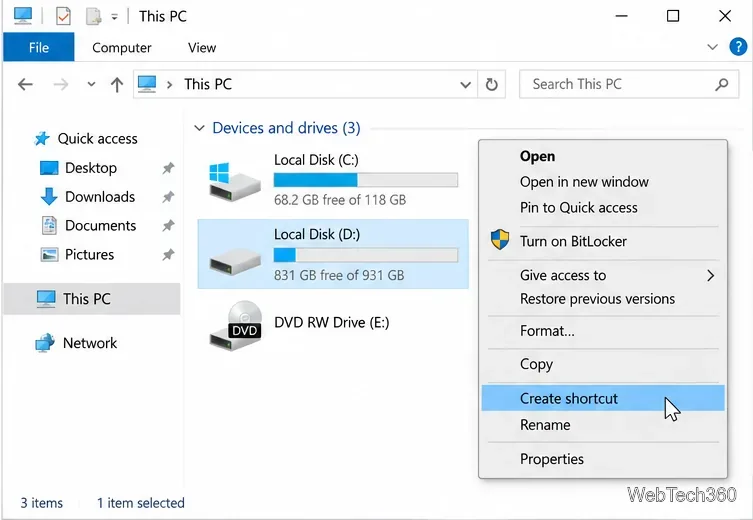Open Documents in the navigation pane
The height and width of the screenshot is (520, 753).
coord(100,226)
